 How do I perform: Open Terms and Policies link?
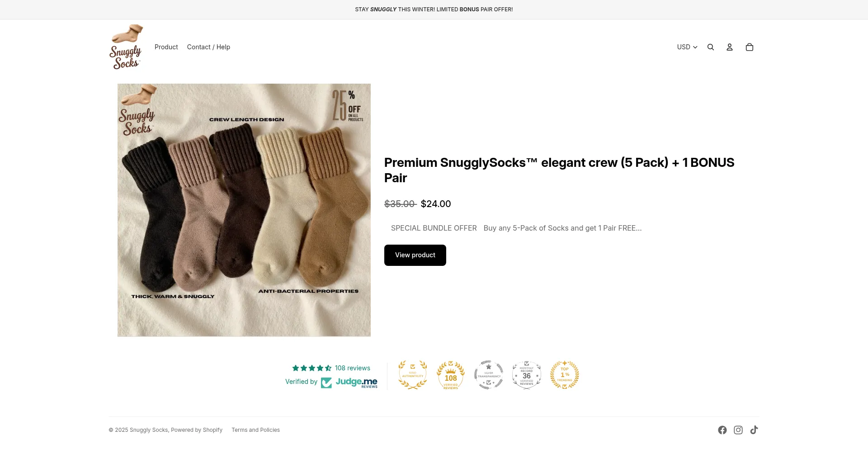[x=255, y=430]
